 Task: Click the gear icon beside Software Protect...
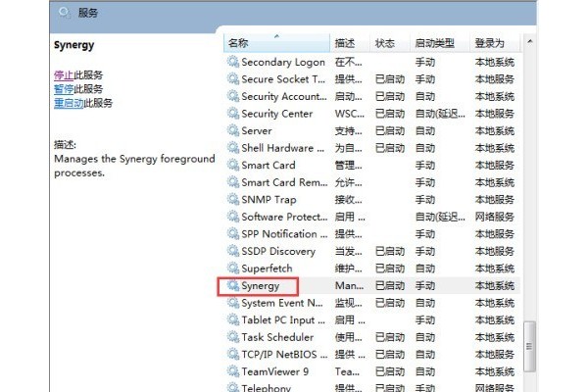(233, 217)
